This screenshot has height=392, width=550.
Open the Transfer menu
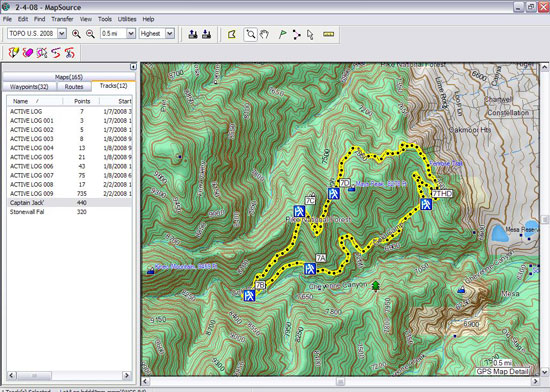(x=62, y=19)
